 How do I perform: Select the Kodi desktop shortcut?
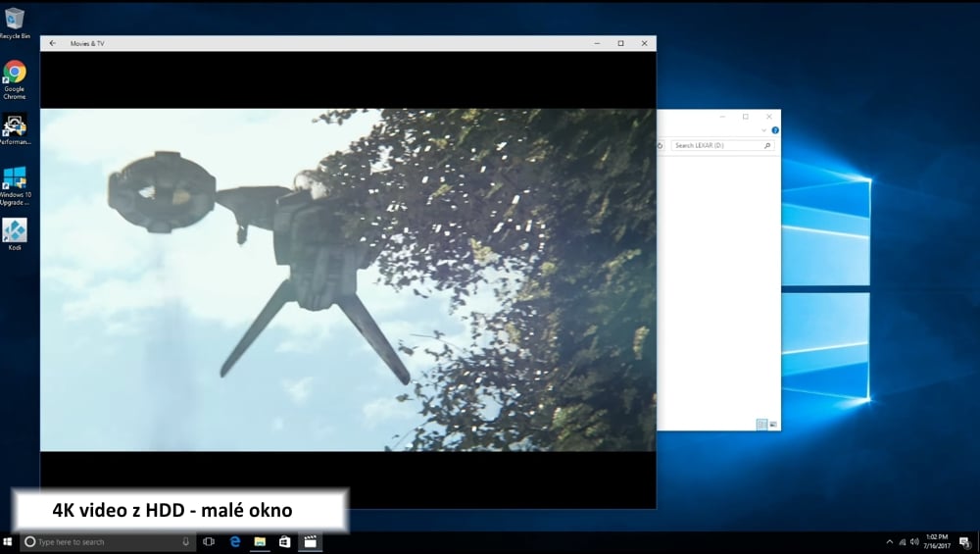click(x=15, y=234)
